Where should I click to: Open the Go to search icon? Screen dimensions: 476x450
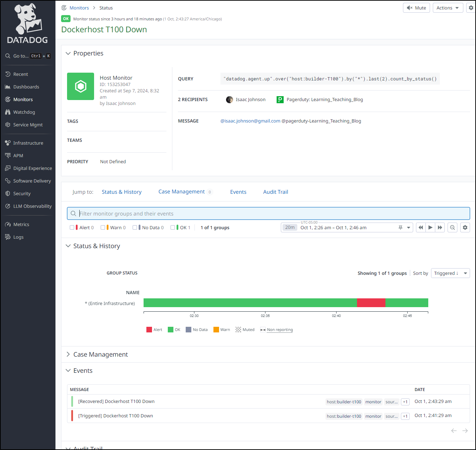tap(8, 56)
